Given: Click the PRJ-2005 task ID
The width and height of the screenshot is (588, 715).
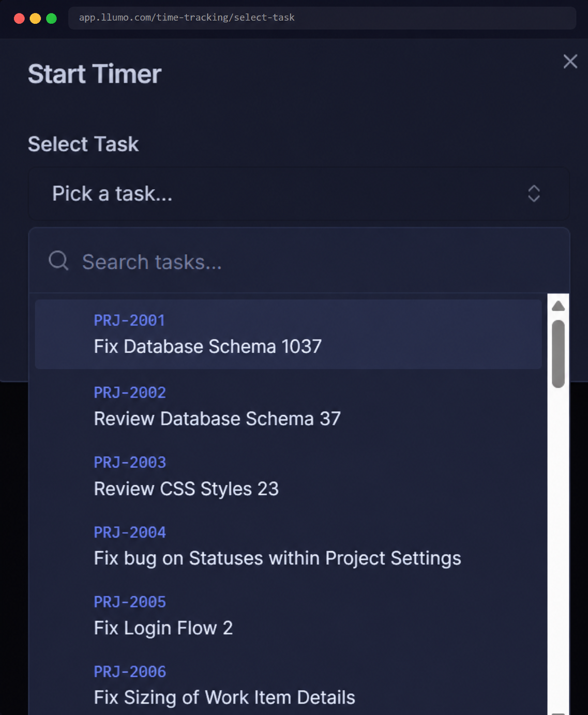Looking at the screenshot, I should coord(130,602).
